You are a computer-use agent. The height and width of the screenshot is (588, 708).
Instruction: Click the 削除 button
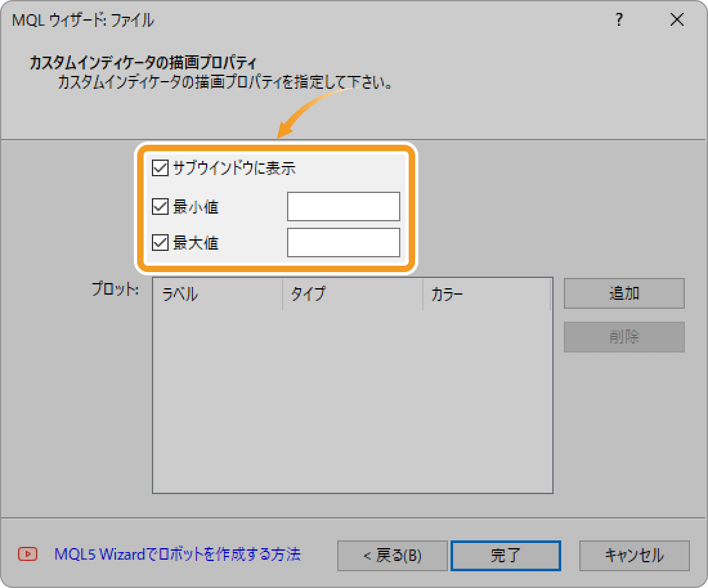point(624,336)
